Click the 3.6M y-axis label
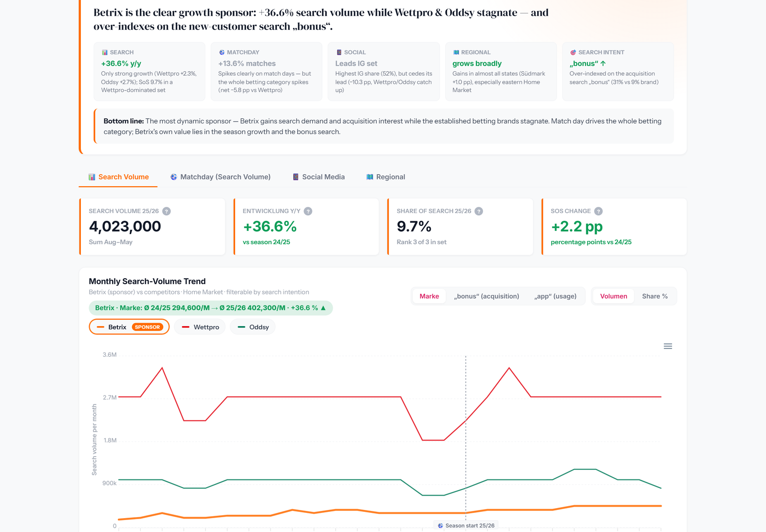This screenshot has width=766, height=532. coord(110,355)
